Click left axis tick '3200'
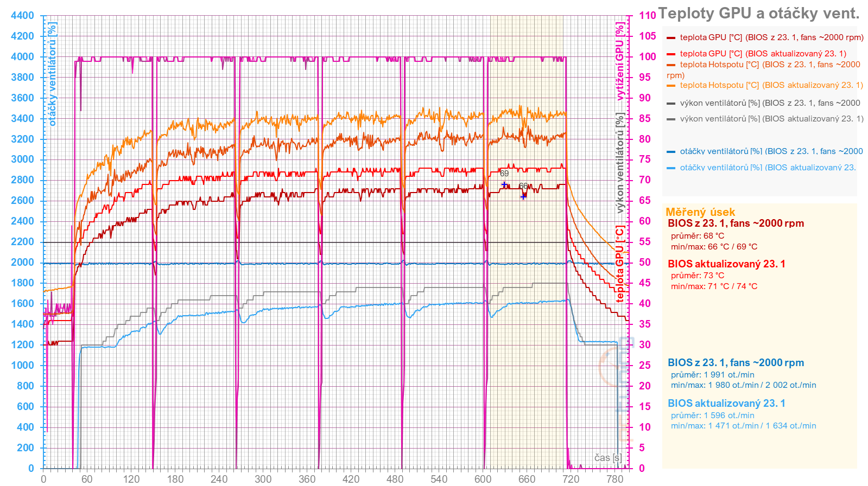 pos(22,139)
